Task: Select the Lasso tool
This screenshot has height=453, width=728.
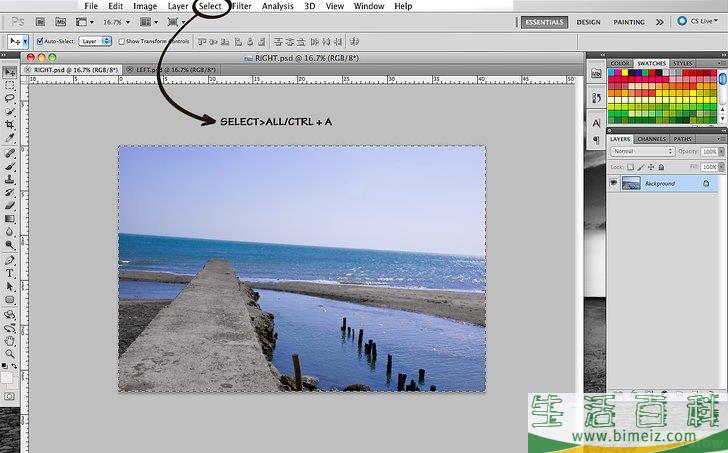Action: tap(10, 99)
